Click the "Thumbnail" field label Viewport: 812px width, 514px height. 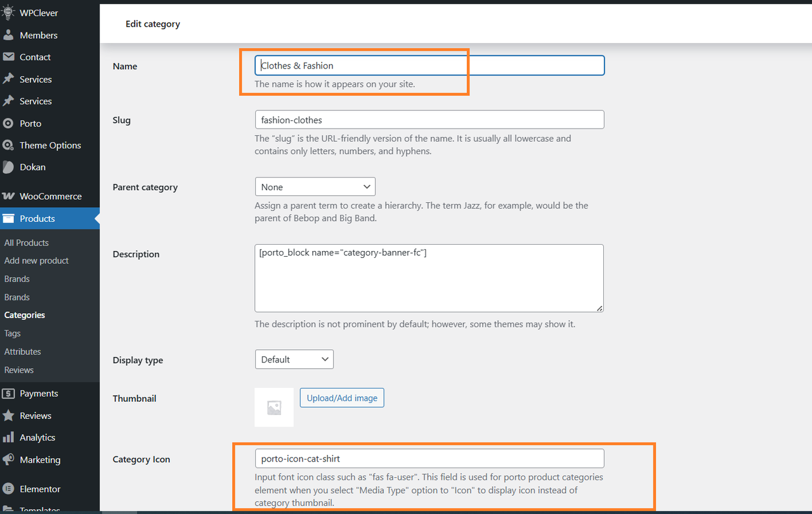[x=134, y=399]
